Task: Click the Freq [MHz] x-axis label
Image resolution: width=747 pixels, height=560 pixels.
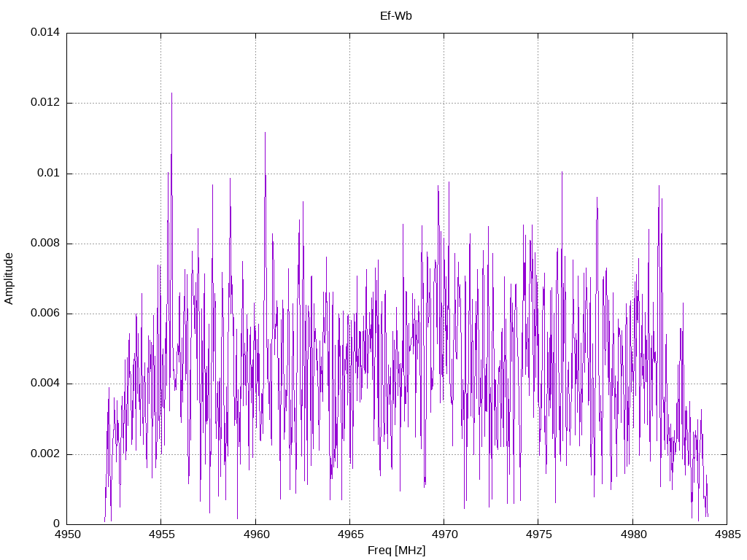Action: (x=396, y=551)
